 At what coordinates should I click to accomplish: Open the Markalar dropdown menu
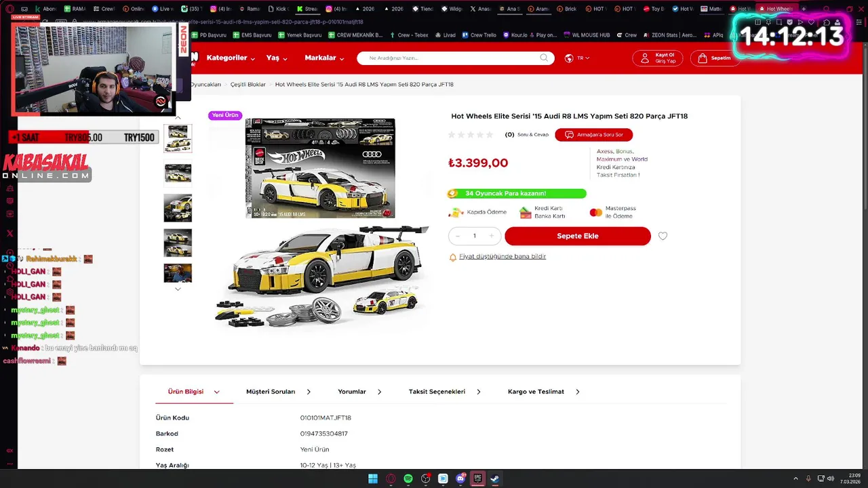tap(324, 58)
